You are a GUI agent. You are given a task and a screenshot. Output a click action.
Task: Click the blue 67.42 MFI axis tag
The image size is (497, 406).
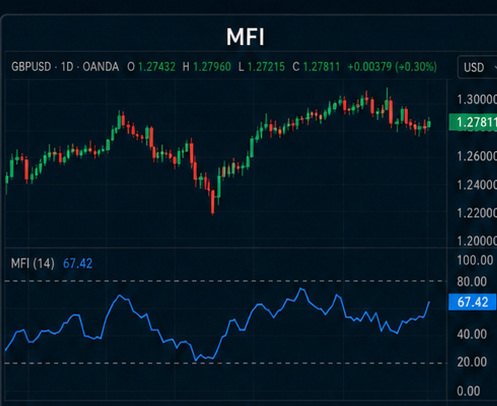point(473,302)
